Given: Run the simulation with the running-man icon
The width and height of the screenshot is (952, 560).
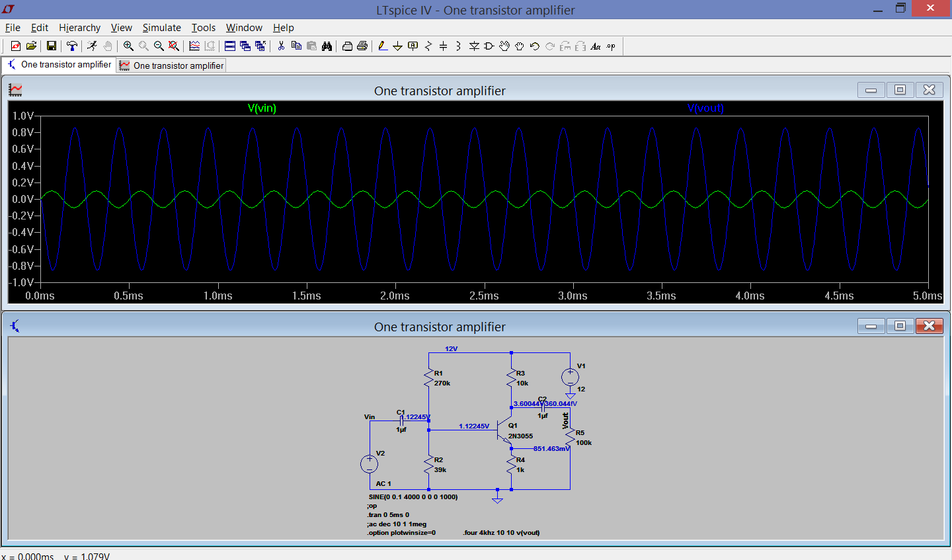Looking at the screenshot, I should 92,46.
